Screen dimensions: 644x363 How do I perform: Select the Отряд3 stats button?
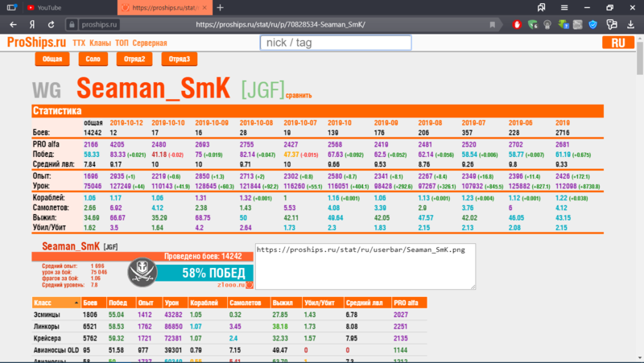click(180, 59)
